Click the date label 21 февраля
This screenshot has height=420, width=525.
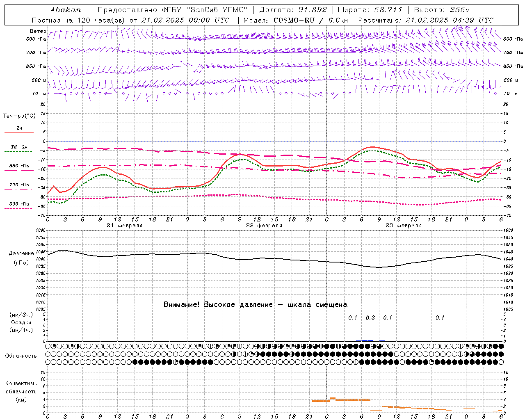pyautogui.click(x=125, y=226)
